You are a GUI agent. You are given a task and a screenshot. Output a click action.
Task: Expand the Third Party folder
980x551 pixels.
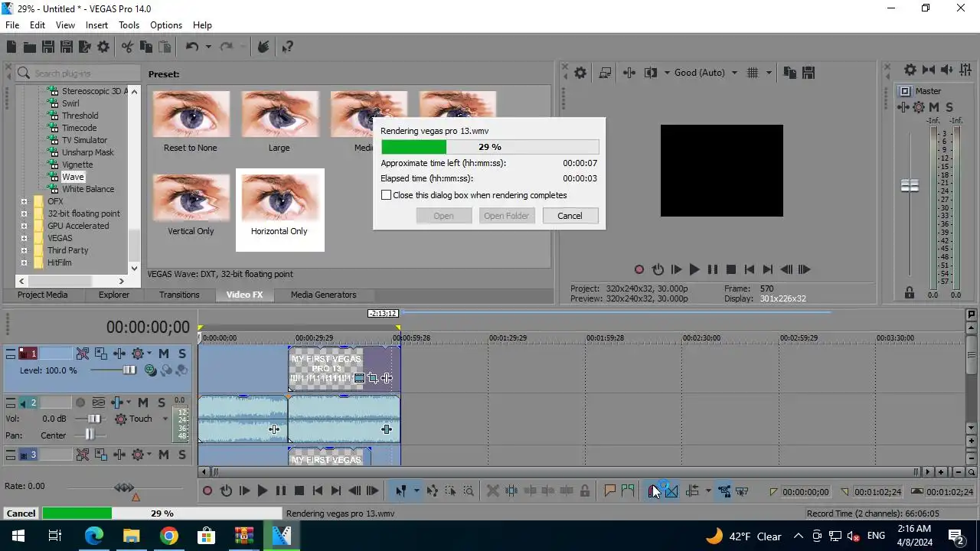pyautogui.click(x=24, y=251)
